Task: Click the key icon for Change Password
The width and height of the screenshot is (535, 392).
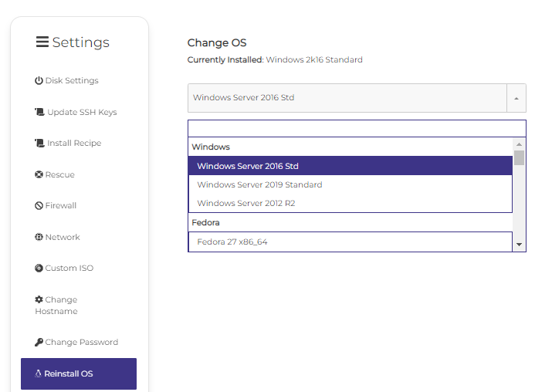Action: [x=39, y=342]
